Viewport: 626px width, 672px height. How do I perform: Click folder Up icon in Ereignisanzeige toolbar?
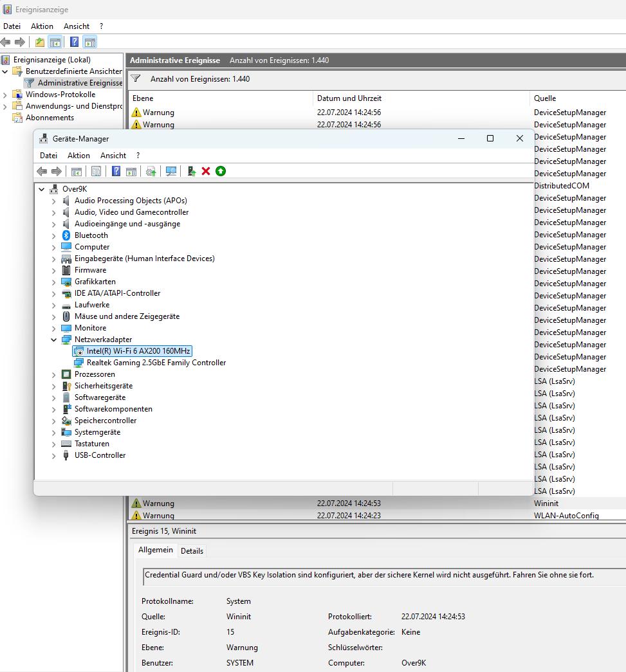[x=40, y=42]
